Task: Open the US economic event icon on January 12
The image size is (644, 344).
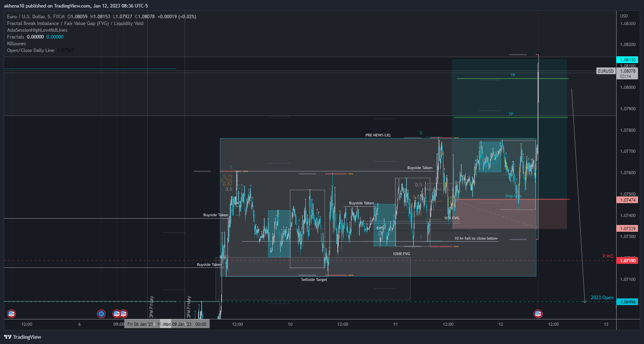Action: [x=538, y=314]
